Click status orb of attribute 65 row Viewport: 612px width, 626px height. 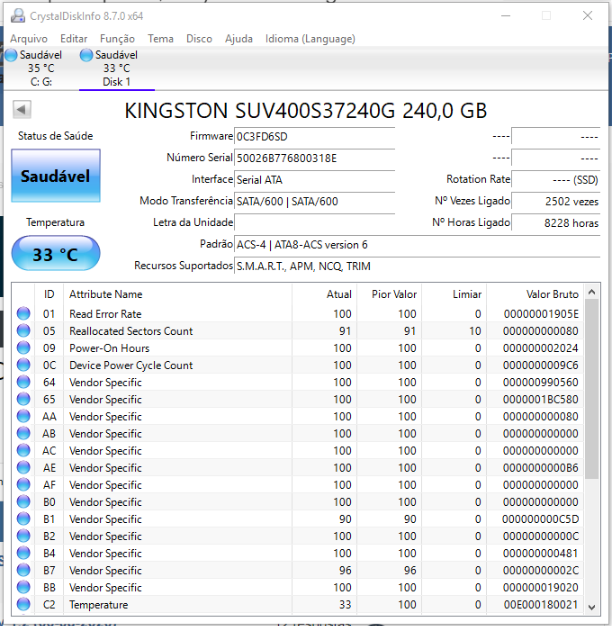click(x=24, y=399)
